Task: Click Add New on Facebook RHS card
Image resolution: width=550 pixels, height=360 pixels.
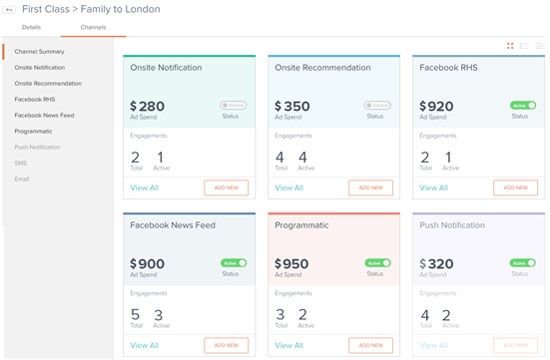Action: point(515,188)
